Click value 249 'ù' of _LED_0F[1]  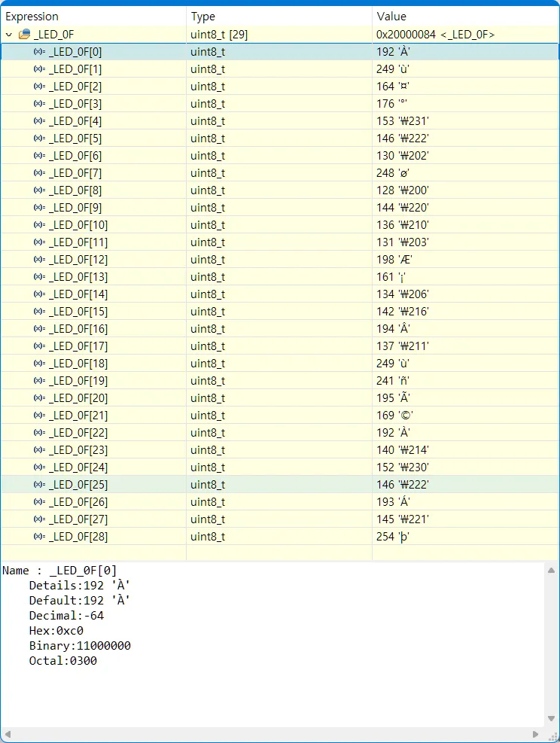(x=393, y=69)
